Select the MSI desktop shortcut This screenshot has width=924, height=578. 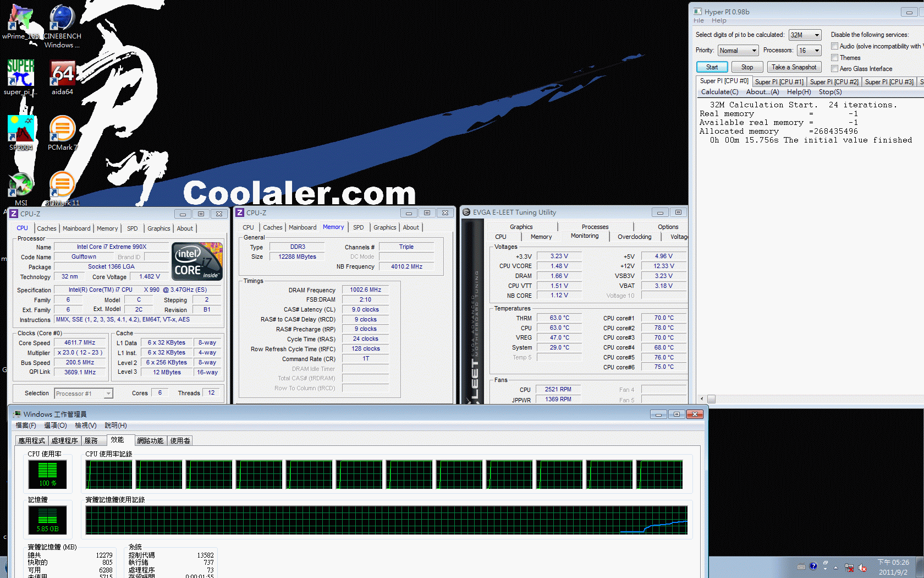click(x=21, y=188)
